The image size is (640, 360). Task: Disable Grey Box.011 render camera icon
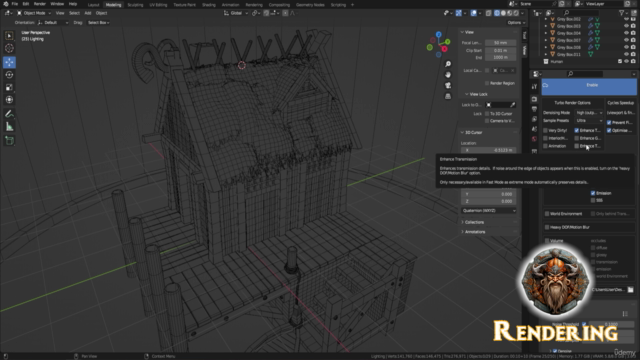633,54
